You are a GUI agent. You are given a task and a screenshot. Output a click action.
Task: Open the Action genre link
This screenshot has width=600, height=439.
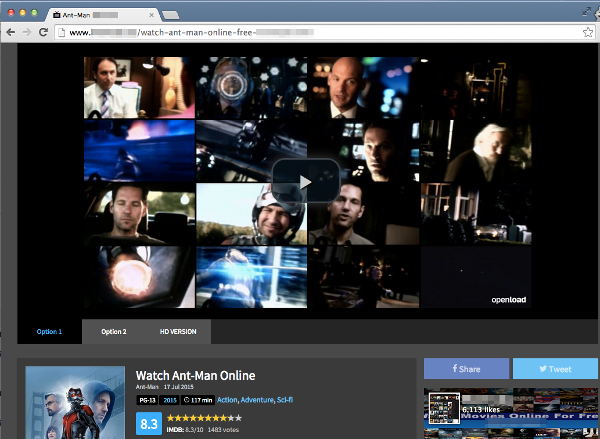(x=227, y=400)
